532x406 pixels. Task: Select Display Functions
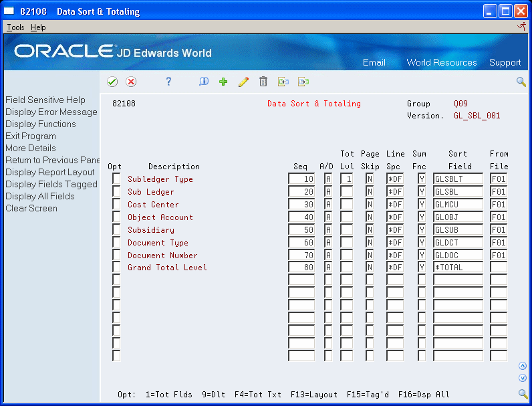[x=41, y=124]
